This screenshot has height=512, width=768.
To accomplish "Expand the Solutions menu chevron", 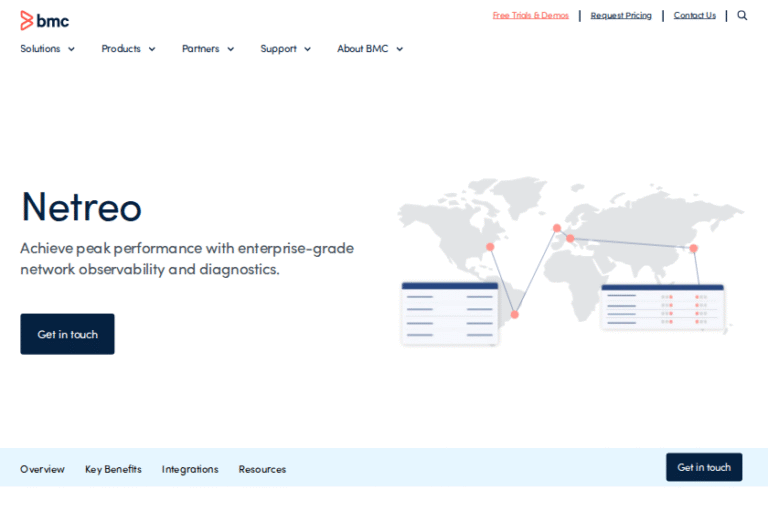I will coord(72,49).
